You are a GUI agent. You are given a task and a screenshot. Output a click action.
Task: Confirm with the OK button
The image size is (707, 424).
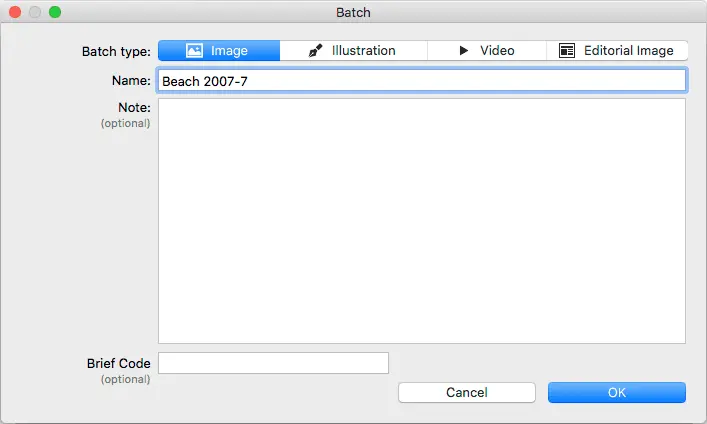coord(617,392)
